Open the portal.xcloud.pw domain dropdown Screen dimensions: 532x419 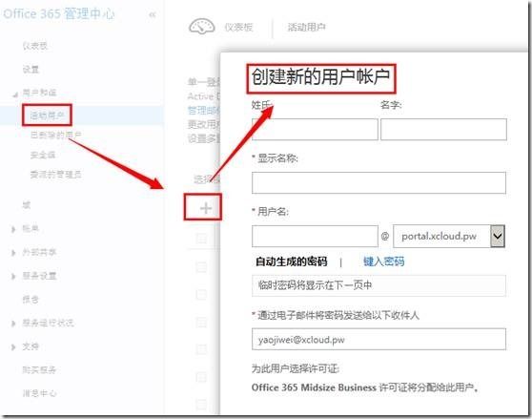tap(498, 236)
